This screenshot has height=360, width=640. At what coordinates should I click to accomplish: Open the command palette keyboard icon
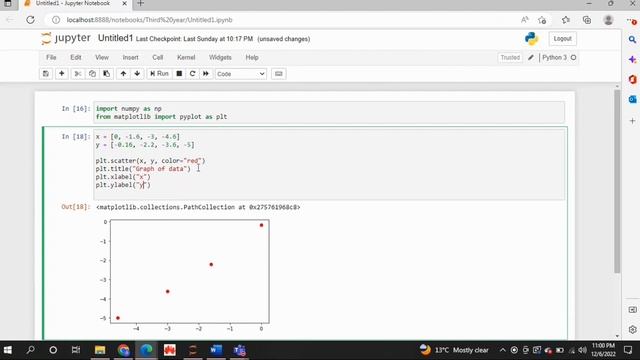[279, 74]
